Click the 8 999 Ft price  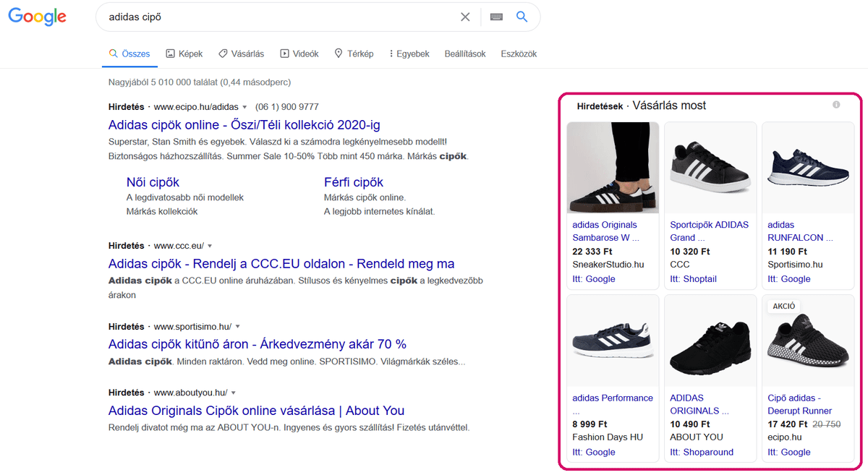point(590,424)
